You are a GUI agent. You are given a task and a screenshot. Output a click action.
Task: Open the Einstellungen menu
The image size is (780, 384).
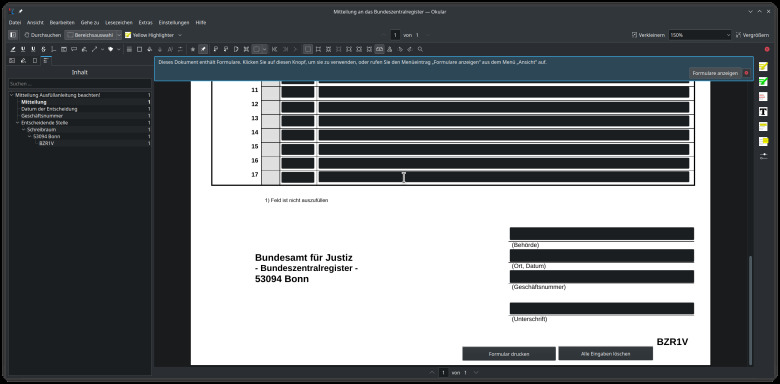click(174, 22)
